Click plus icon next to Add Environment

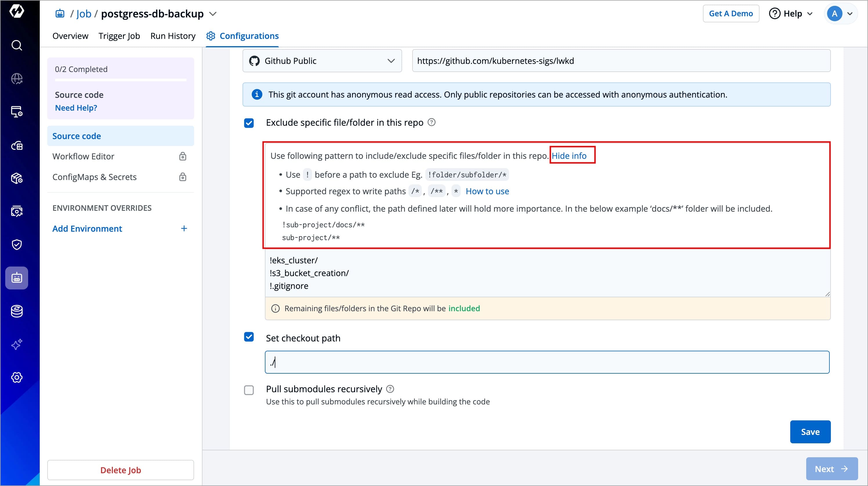tap(184, 229)
